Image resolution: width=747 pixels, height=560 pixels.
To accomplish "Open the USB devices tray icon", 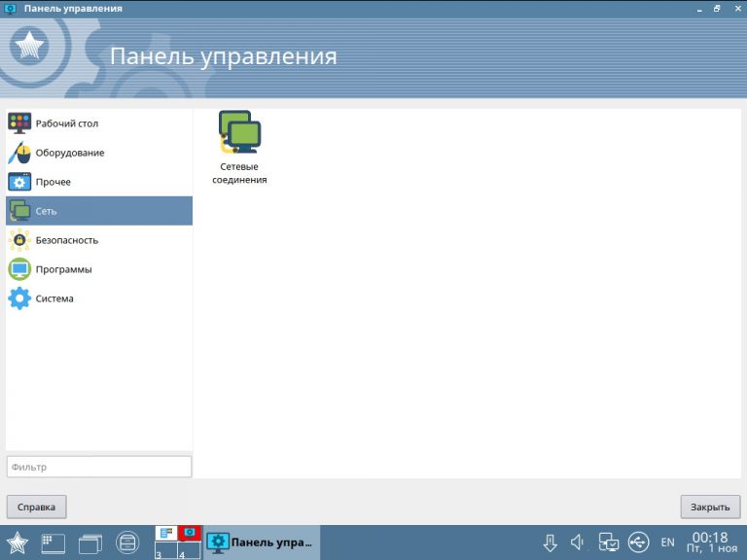I will click(x=638, y=542).
